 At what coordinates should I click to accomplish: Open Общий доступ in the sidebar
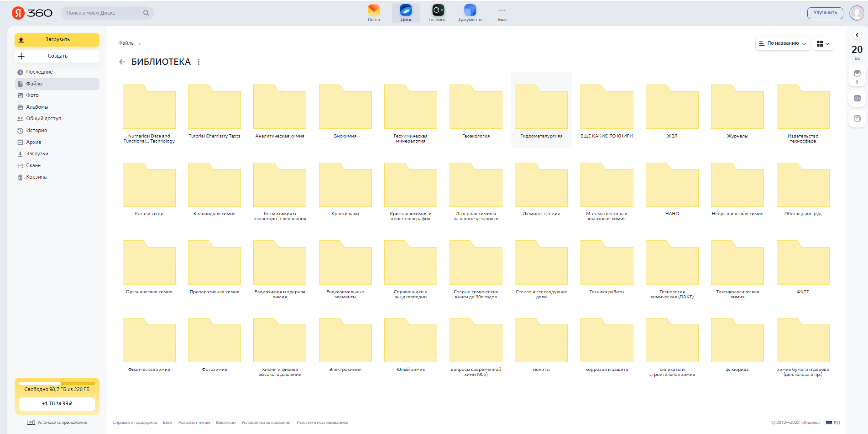point(57,118)
